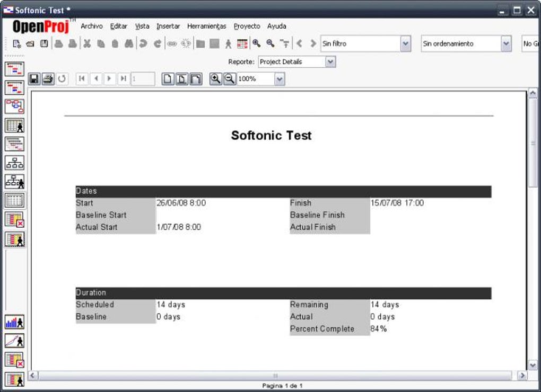
Task: Click the Paste clipboard icon
Action: (115, 44)
